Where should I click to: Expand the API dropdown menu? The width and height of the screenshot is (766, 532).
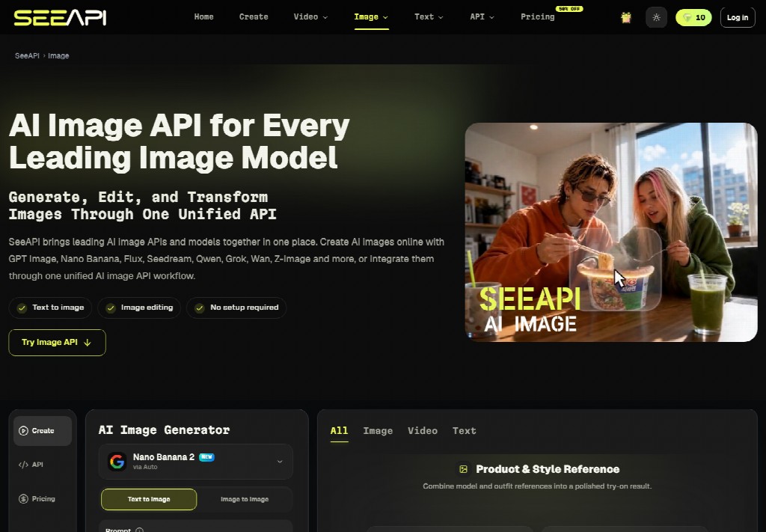coord(482,16)
